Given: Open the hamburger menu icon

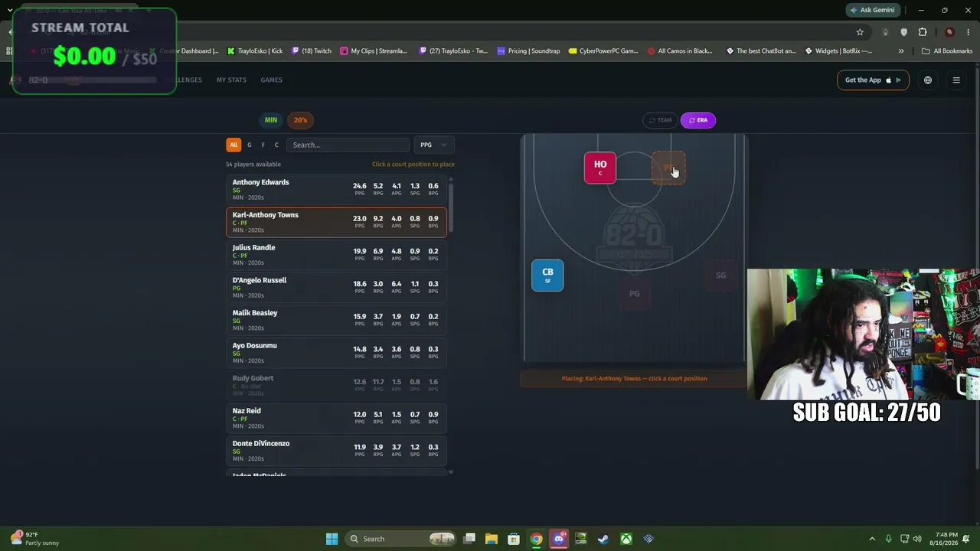Looking at the screenshot, I should coord(956,80).
